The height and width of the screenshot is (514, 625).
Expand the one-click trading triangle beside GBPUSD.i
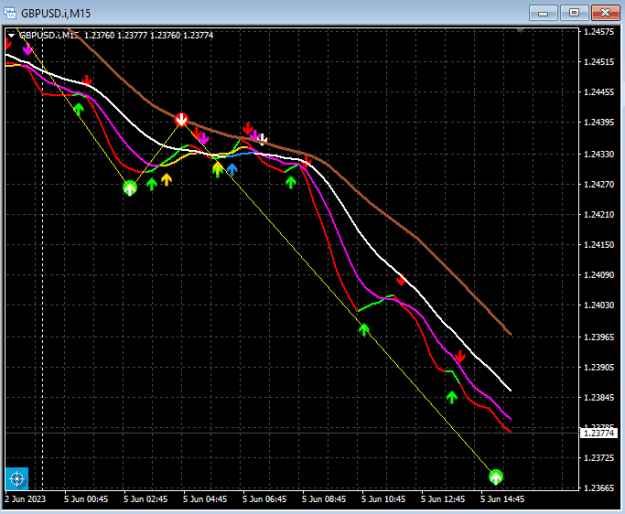(x=11, y=36)
